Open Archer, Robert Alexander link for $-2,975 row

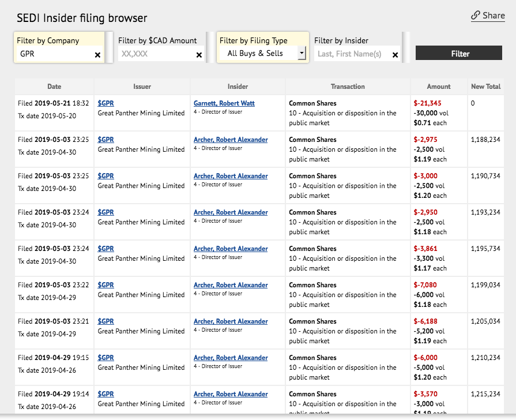[231, 140]
